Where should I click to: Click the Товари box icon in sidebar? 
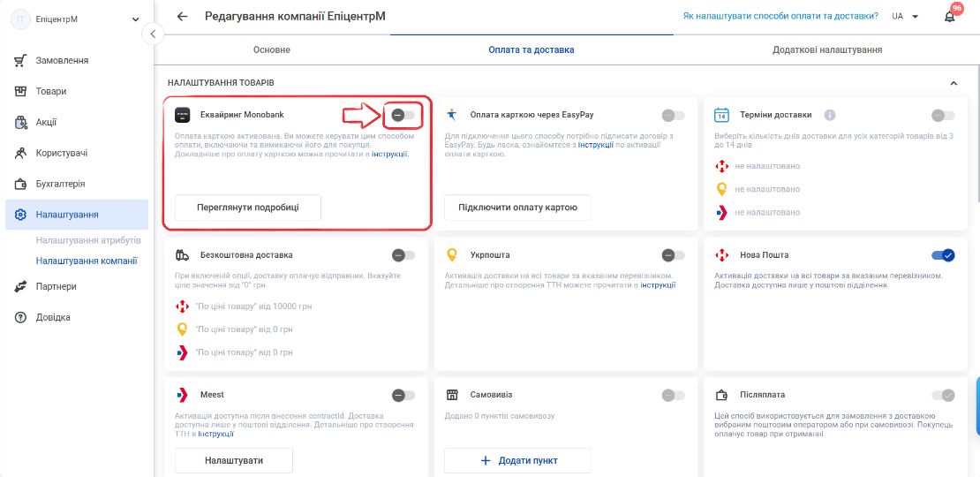[x=20, y=91]
